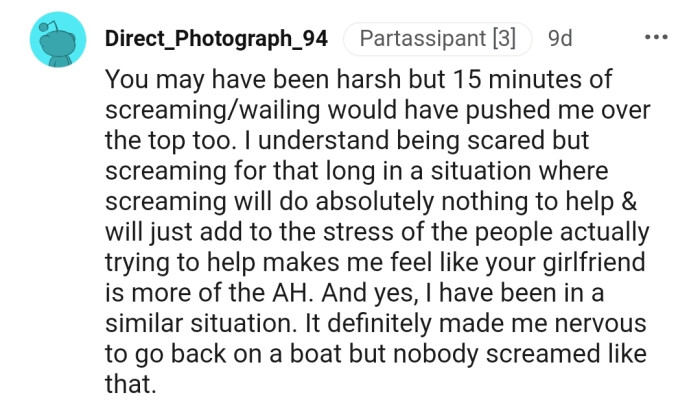Open Direct_Photograph_94's user profile

[x=216, y=40]
